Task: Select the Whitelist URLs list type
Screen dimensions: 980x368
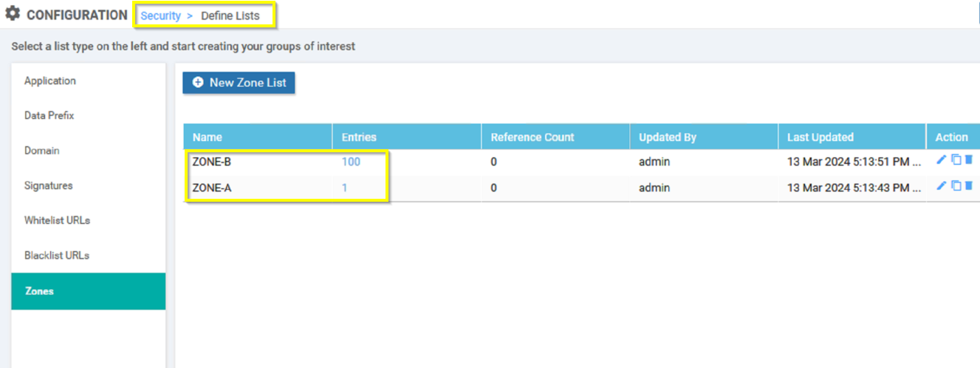Action: click(x=89, y=220)
